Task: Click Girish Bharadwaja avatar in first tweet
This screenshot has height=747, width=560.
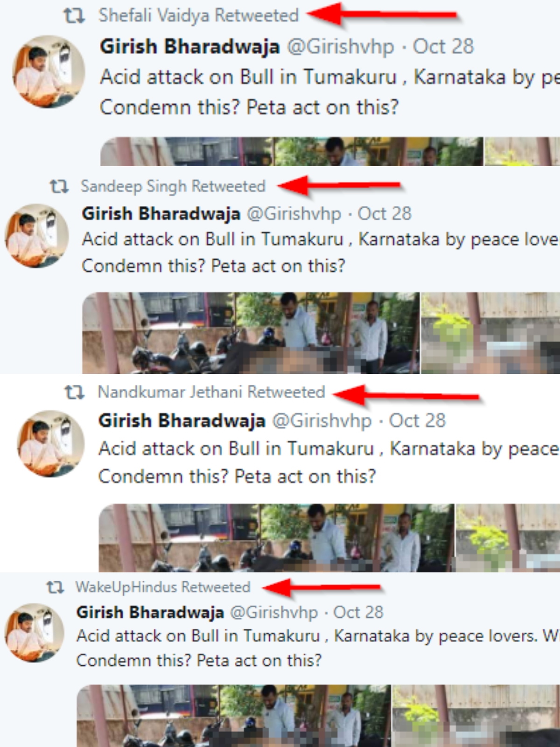Action: pos(49,72)
